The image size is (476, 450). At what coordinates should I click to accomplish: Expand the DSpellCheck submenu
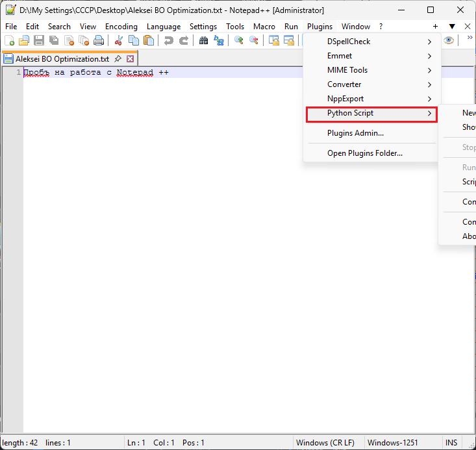tap(371, 42)
